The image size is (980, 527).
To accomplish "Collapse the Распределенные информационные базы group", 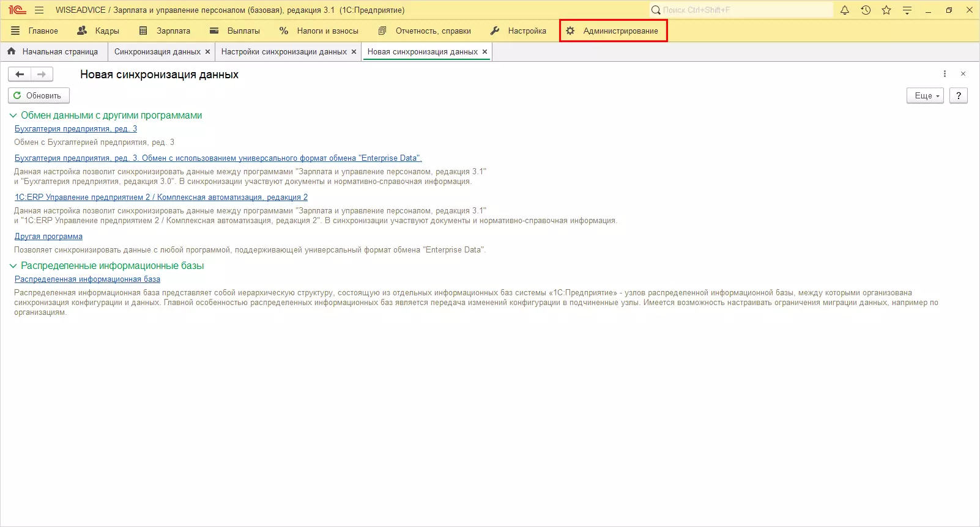I will point(13,266).
